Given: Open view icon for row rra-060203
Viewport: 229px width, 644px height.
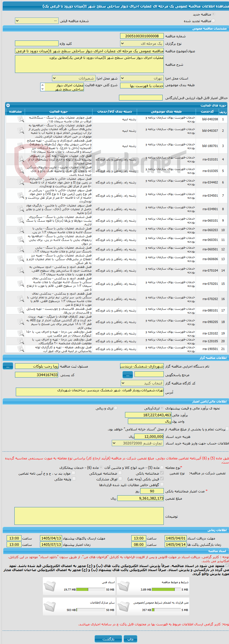Looking at the screenshot, I should tap(21, 230).
